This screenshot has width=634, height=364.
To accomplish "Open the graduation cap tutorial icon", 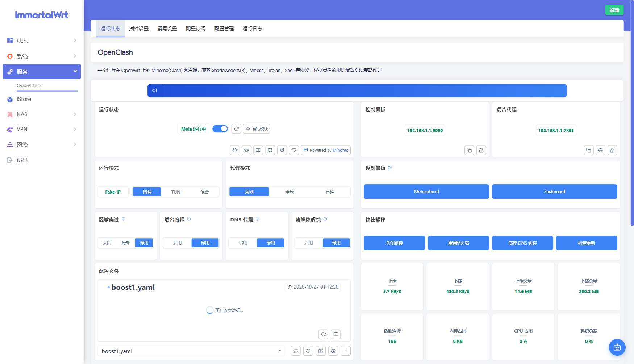I will 246,150.
